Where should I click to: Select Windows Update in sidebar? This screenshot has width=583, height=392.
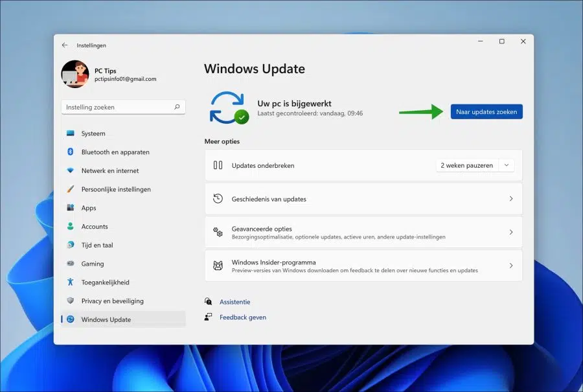point(123,319)
